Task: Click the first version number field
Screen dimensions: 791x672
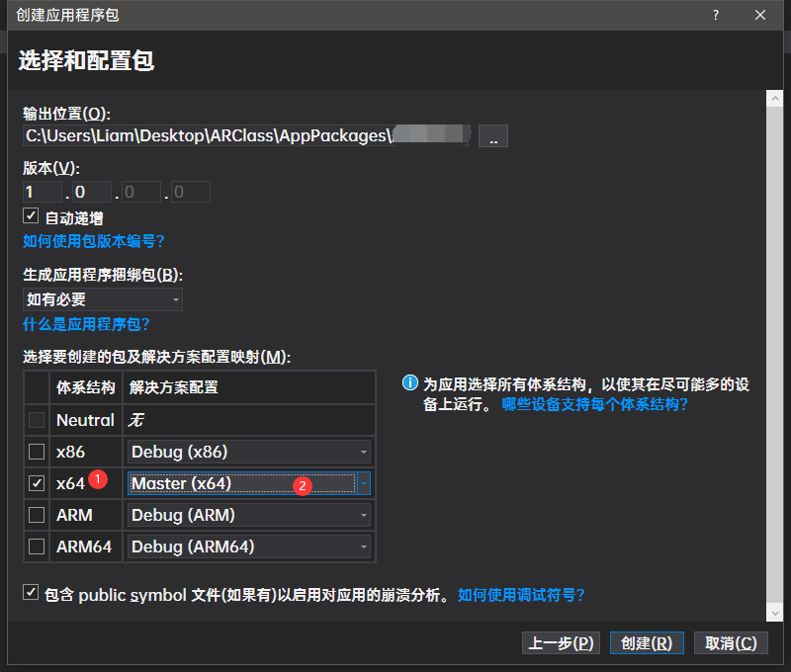Action: pos(41,191)
